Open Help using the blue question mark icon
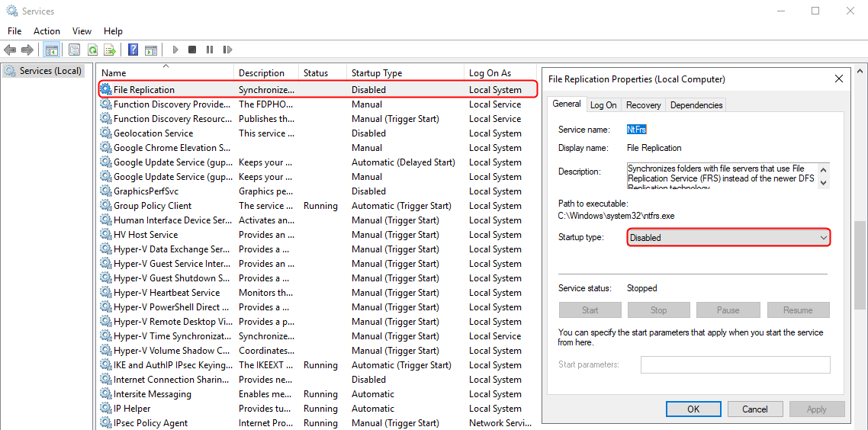 pyautogui.click(x=133, y=50)
